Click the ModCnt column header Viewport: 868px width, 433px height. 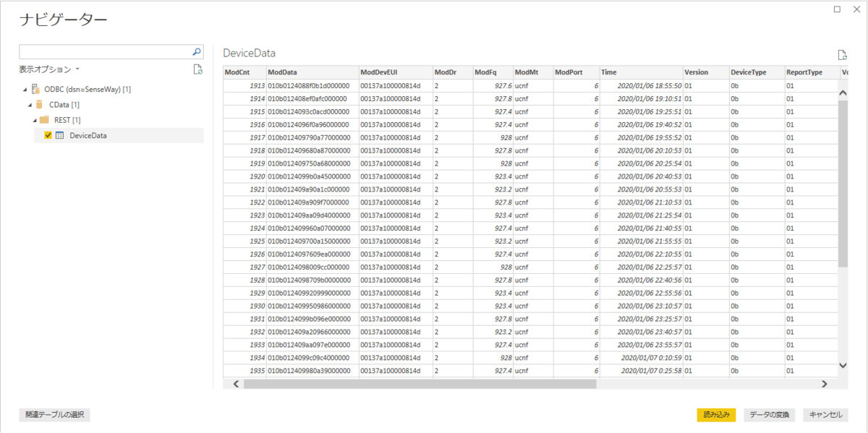pyautogui.click(x=244, y=72)
